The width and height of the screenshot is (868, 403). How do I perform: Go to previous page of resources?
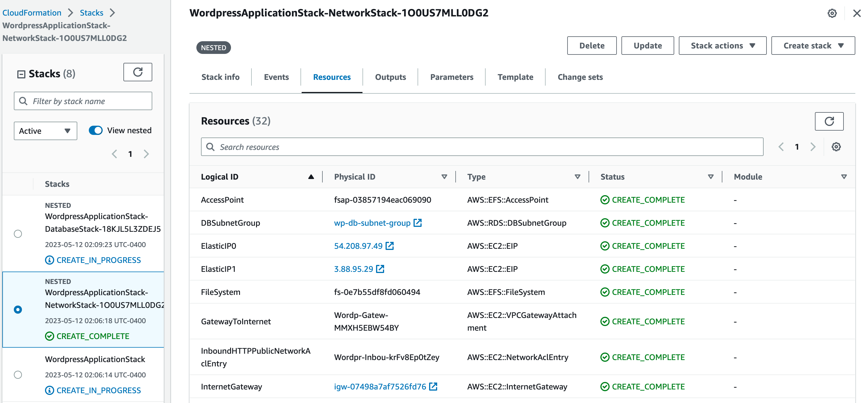click(x=781, y=147)
